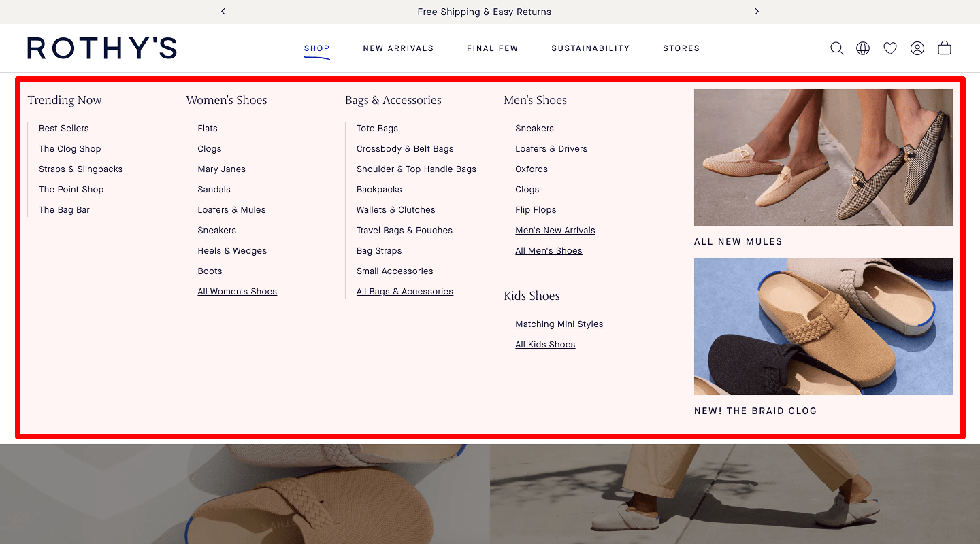Open The Clog Shop under Trending Now
This screenshot has height=544, width=980.
(x=70, y=148)
